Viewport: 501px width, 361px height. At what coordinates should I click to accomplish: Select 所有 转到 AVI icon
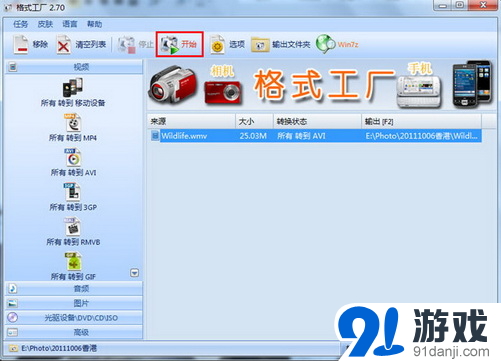[x=73, y=157]
